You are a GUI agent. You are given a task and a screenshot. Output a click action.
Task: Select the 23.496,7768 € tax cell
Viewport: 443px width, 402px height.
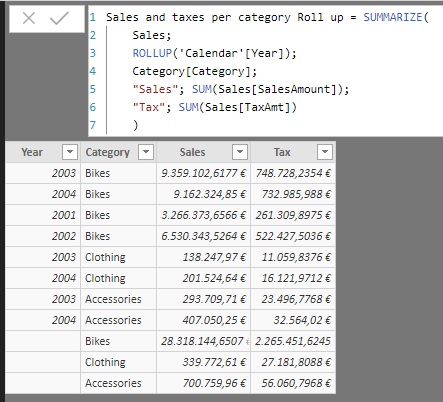[293, 299]
